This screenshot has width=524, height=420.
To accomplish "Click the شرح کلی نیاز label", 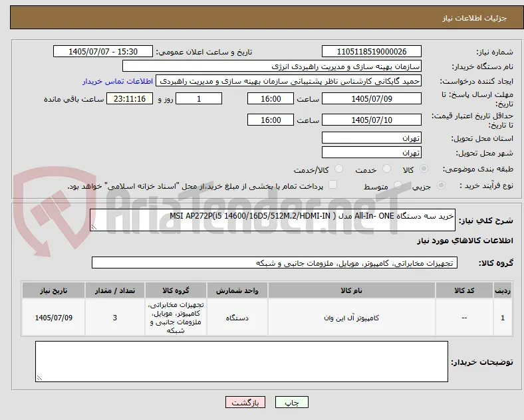I will pos(485,221).
